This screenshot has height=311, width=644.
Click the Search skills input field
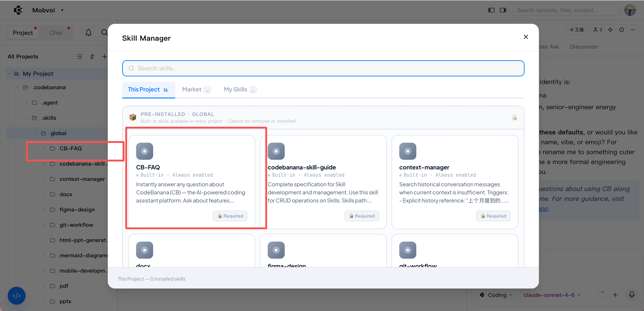pos(323,68)
